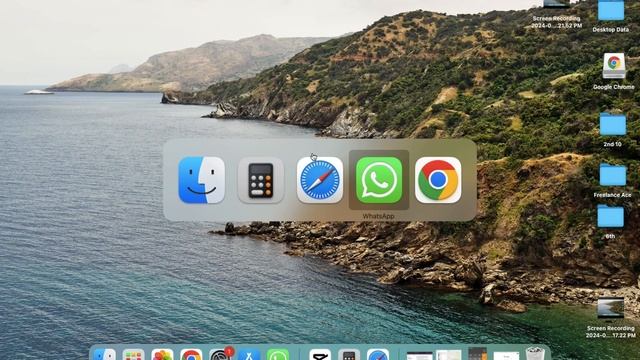Select Screen Recording 17.22 PM file thumbnail
Screen dimensions: 640x360
click(611, 308)
